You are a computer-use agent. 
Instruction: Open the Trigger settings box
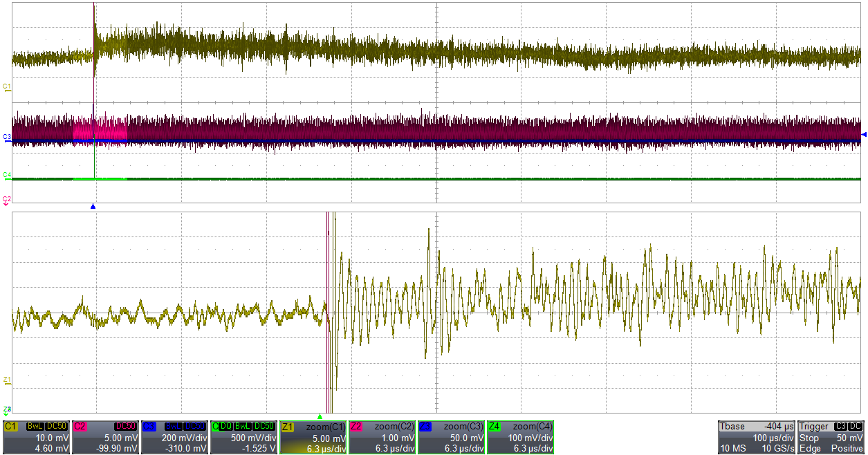(x=831, y=437)
